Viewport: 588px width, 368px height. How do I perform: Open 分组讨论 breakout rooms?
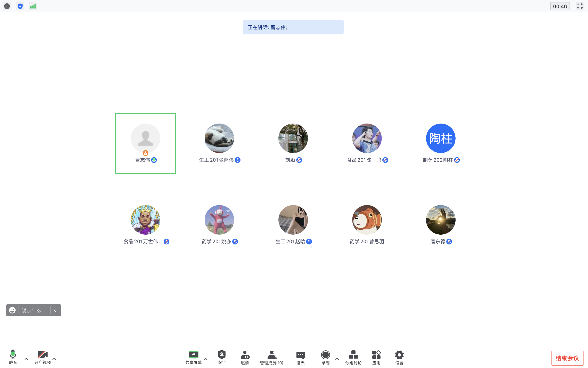pos(353,357)
